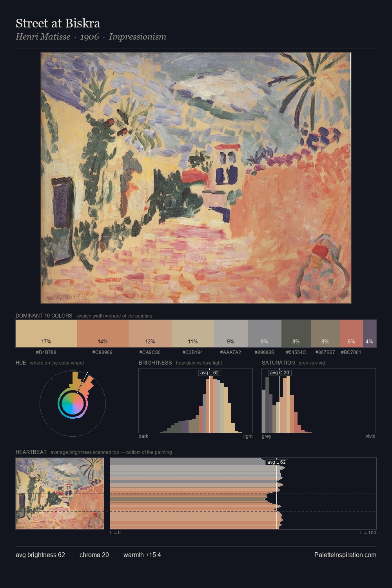392x588 pixels.
Task: Click the 'L = 0' axis label
Action: click(x=115, y=533)
